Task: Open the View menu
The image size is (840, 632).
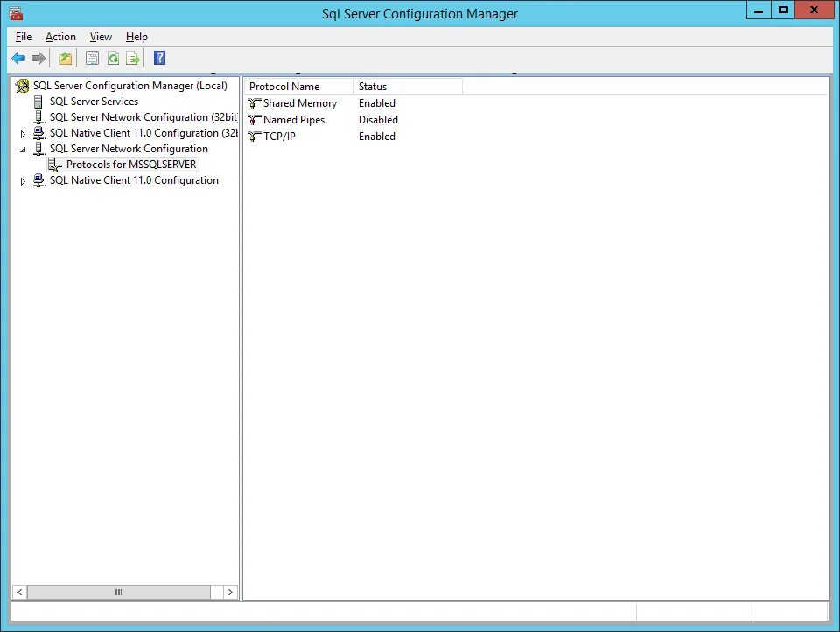Action: point(101,37)
